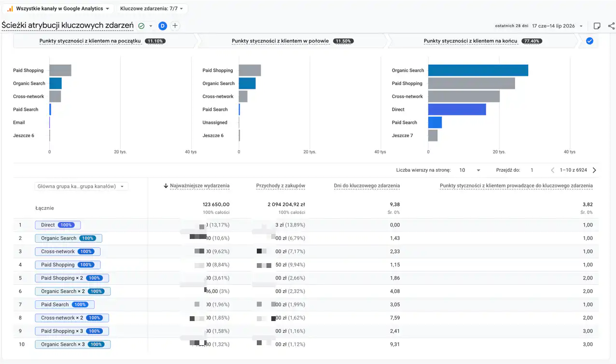Viewport: 616px width, 364px height.
Task: Go to previous page of table rows
Action: [x=553, y=170]
